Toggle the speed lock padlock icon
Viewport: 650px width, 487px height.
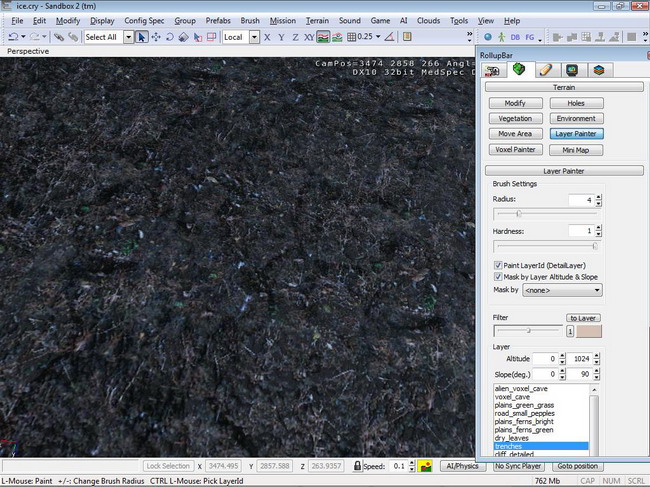coord(357,465)
